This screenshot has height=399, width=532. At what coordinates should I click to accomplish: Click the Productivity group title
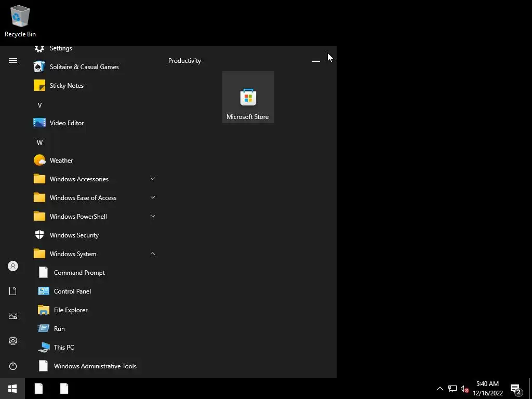184,61
